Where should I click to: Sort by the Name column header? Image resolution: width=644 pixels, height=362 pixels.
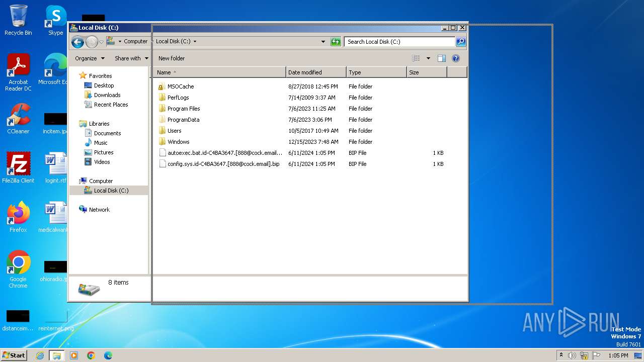(219, 72)
